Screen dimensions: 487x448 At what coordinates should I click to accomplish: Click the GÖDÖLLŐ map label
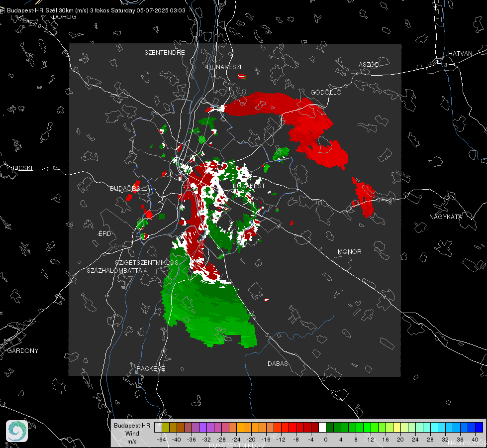[x=326, y=92]
